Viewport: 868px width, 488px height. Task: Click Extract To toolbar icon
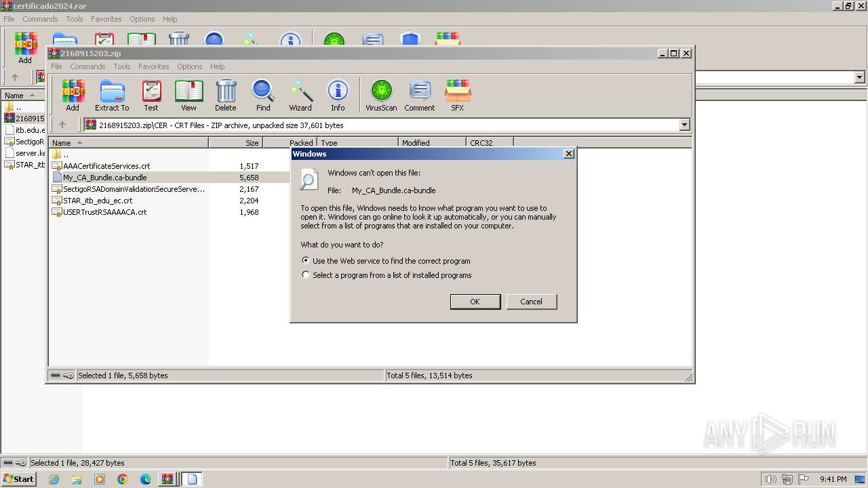click(112, 95)
